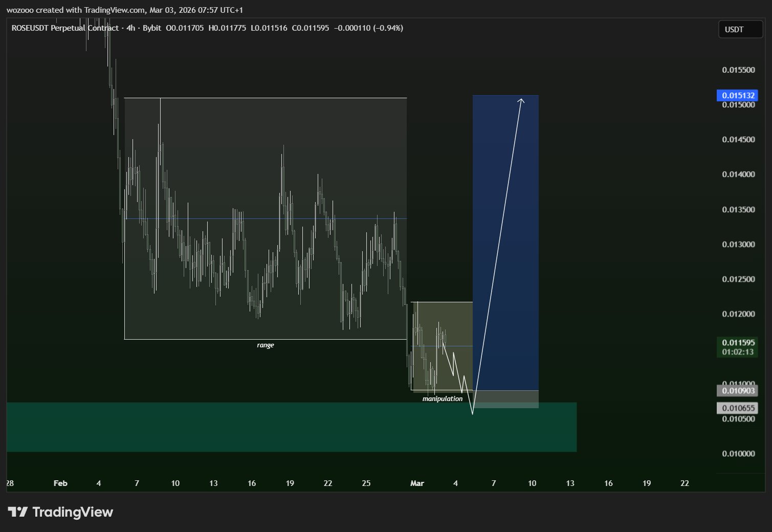
Task: Click the 0.010500 price axis label
Action: [x=738, y=419]
